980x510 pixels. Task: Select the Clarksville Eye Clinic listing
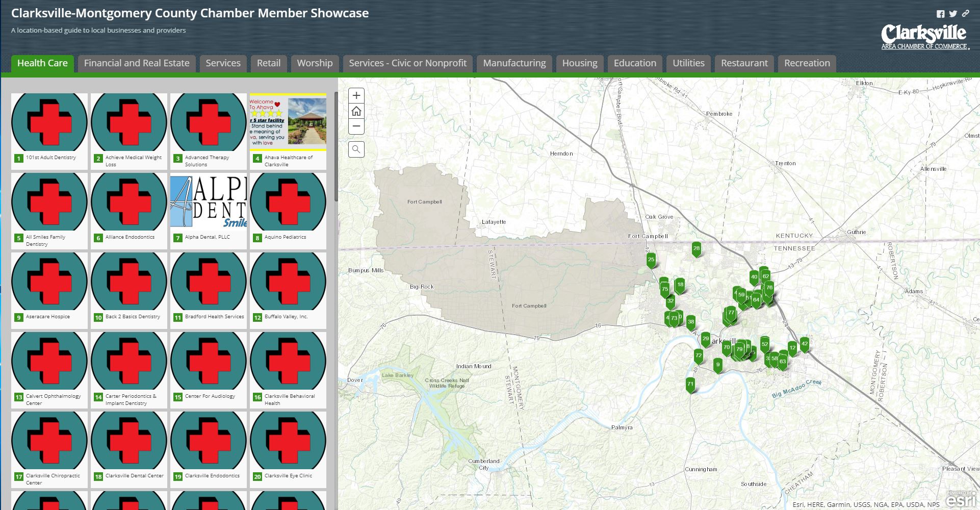pos(288,450)
